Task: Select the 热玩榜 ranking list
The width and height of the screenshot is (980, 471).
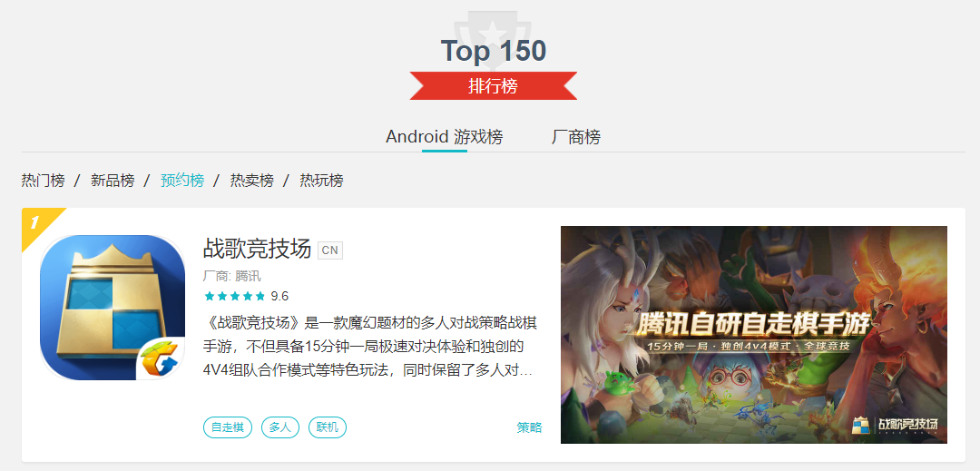Action: [x=321, y=181]
